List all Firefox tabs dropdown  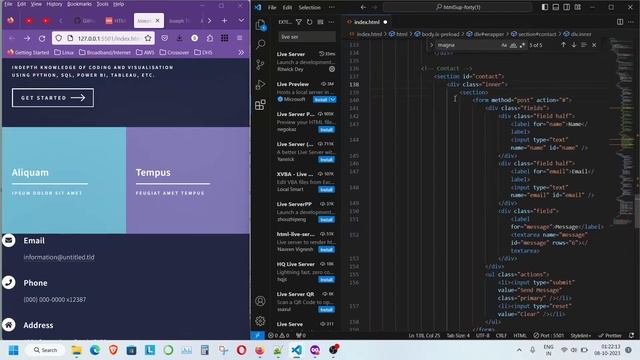tap(241, 20)
